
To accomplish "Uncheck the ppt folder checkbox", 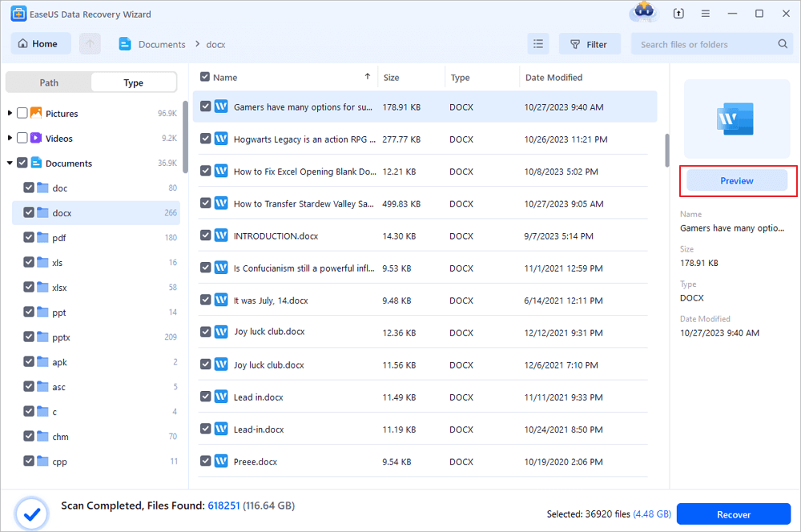I will coord(29,312).
